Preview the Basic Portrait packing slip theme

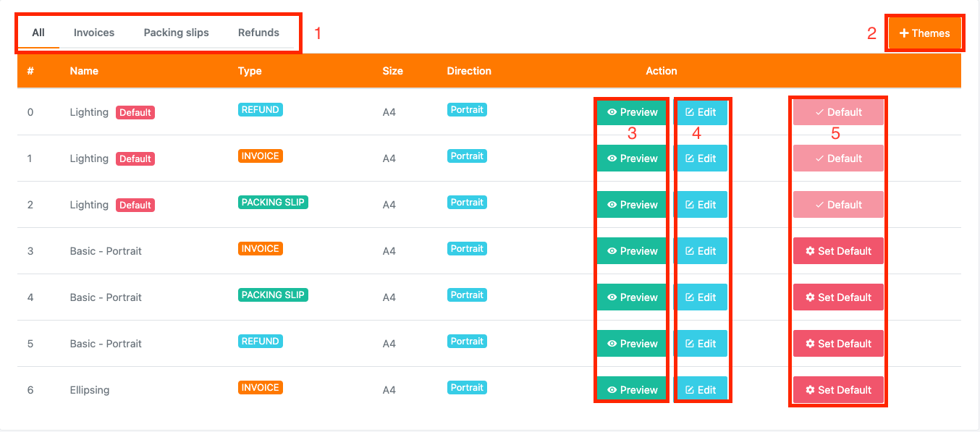[632, 297]
